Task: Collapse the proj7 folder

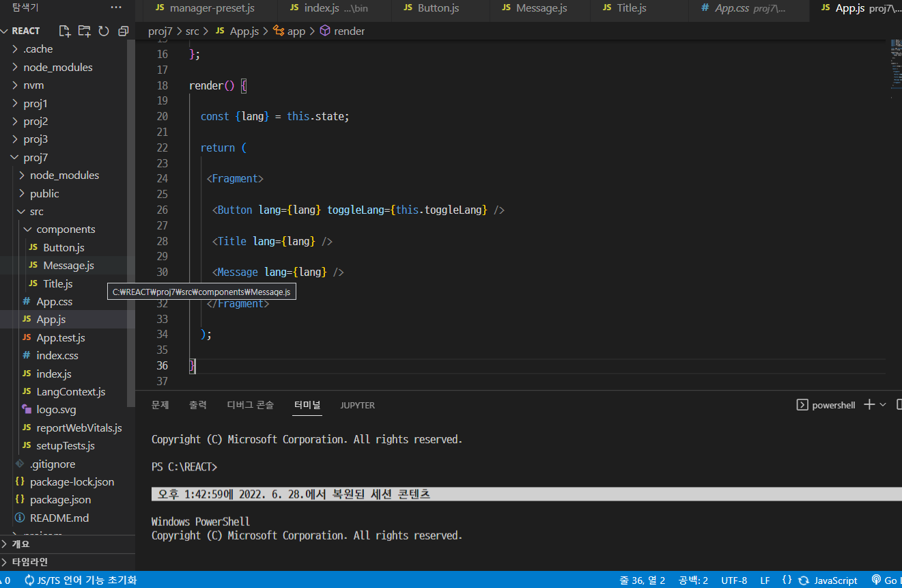Action: 36,157
